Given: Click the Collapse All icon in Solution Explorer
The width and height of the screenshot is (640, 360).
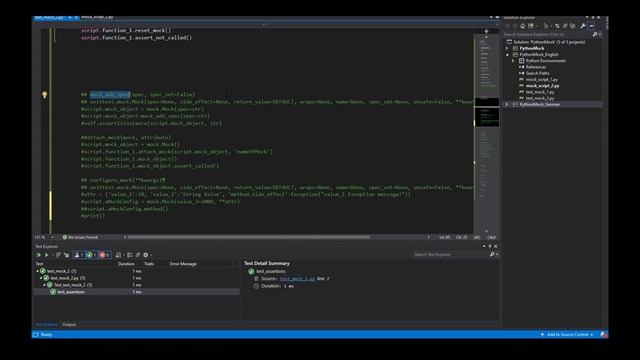Looking at the screenshot, I should click(x=565, y=26).
